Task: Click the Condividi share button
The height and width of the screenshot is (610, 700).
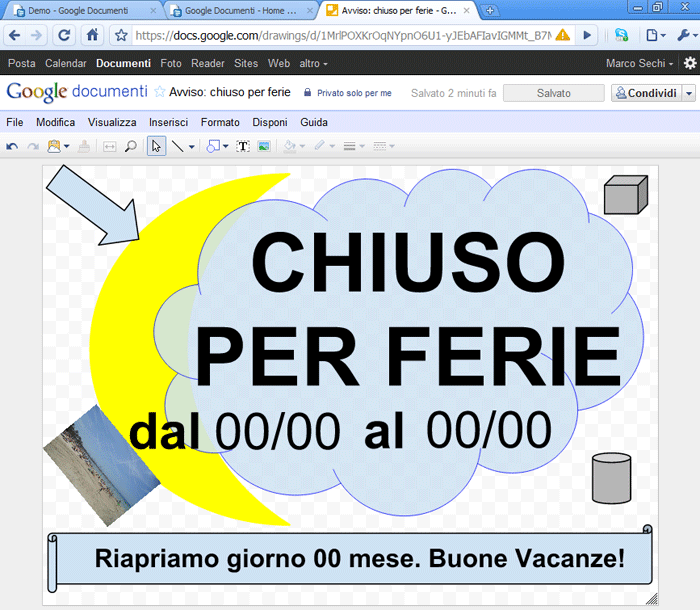Action: (x=646, y=93)
